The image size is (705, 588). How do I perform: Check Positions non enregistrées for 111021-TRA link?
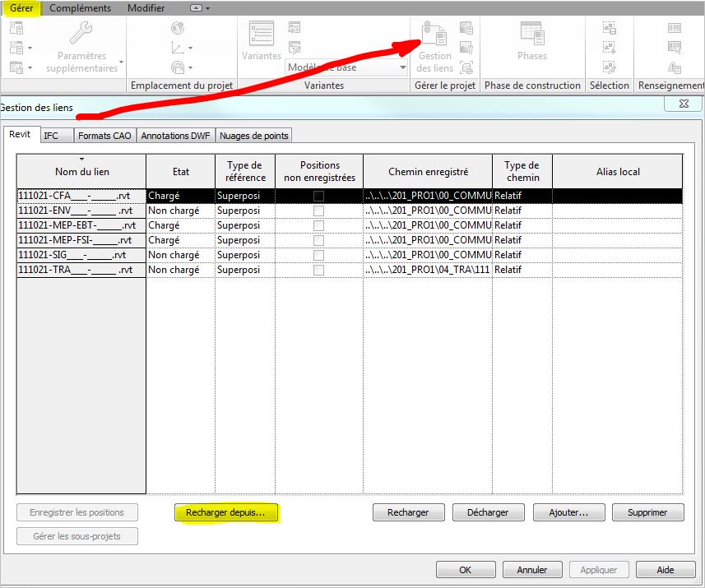pyautogui.click(x=318, y=269)
